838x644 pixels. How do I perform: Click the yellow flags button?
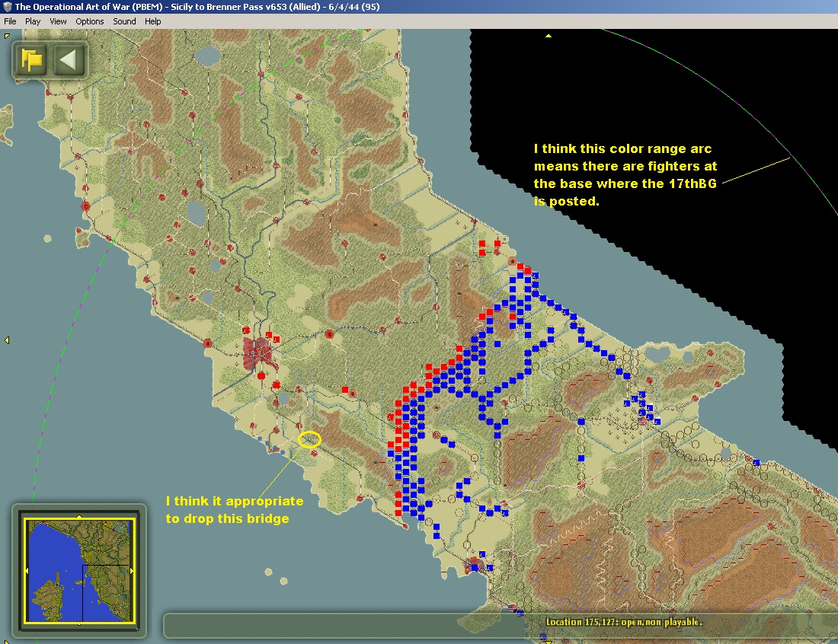(31, 60)
